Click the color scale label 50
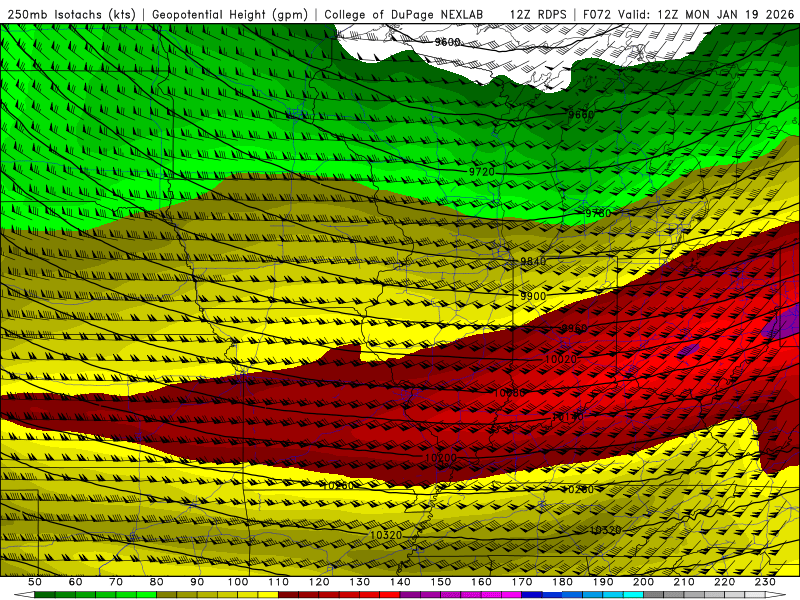 pyautogui.click(x=35, y=582)
